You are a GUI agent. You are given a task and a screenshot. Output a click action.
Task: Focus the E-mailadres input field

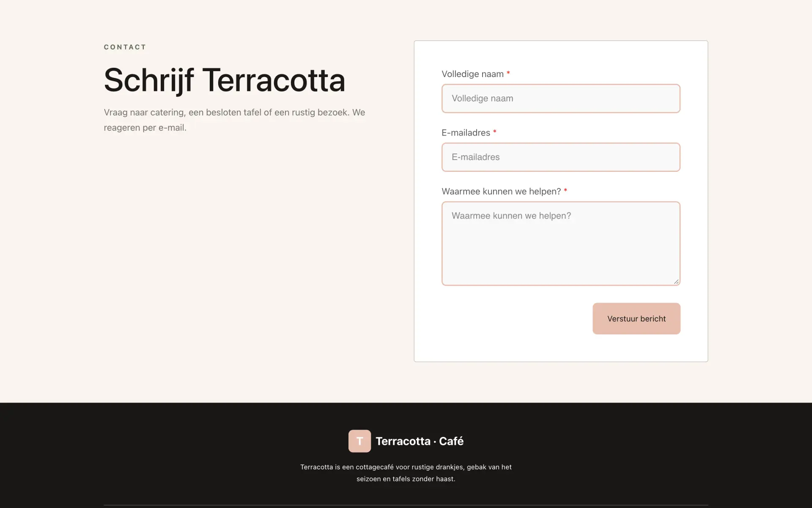(x=561, y=157)
